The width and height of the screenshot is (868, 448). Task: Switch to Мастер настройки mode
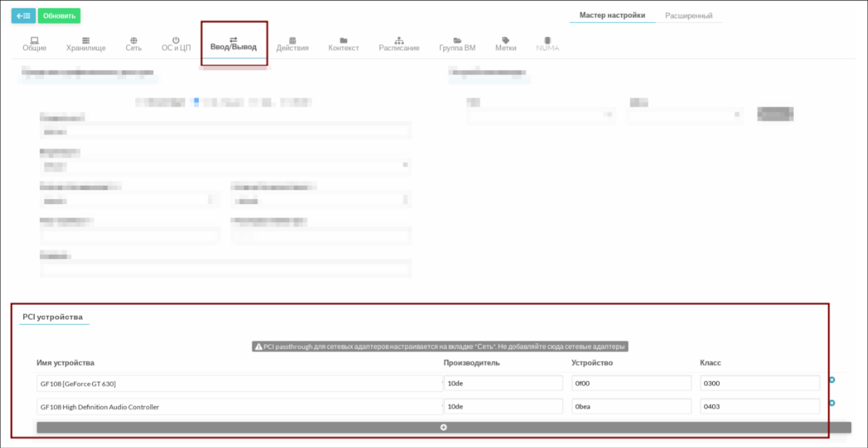[x=612, y=15]
